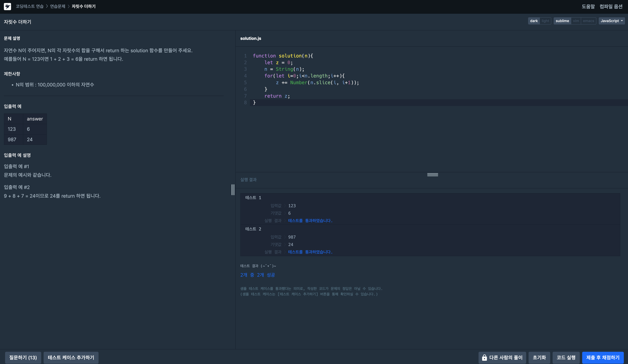628x364 pixels.
Task: Switch editor theme to dark
Action: click(x=534, y=21)
